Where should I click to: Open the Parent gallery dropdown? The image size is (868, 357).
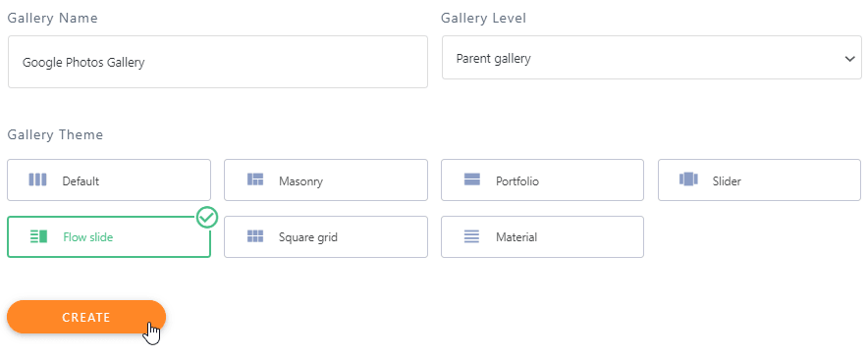pyautogui.click(x=652, y=58)
